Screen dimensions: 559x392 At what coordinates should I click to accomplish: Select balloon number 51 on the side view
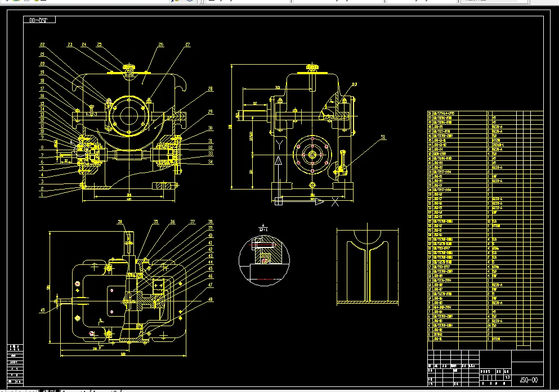(x=383, y=137)
